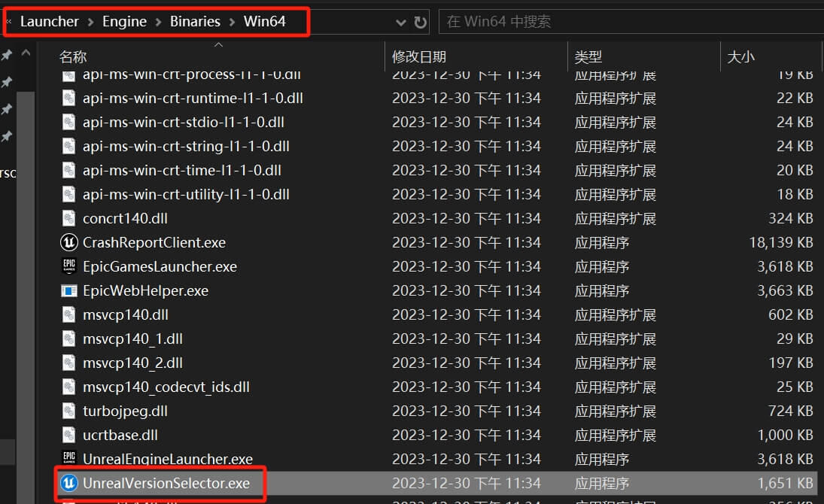Sort files by 修改日期 column

419,56
